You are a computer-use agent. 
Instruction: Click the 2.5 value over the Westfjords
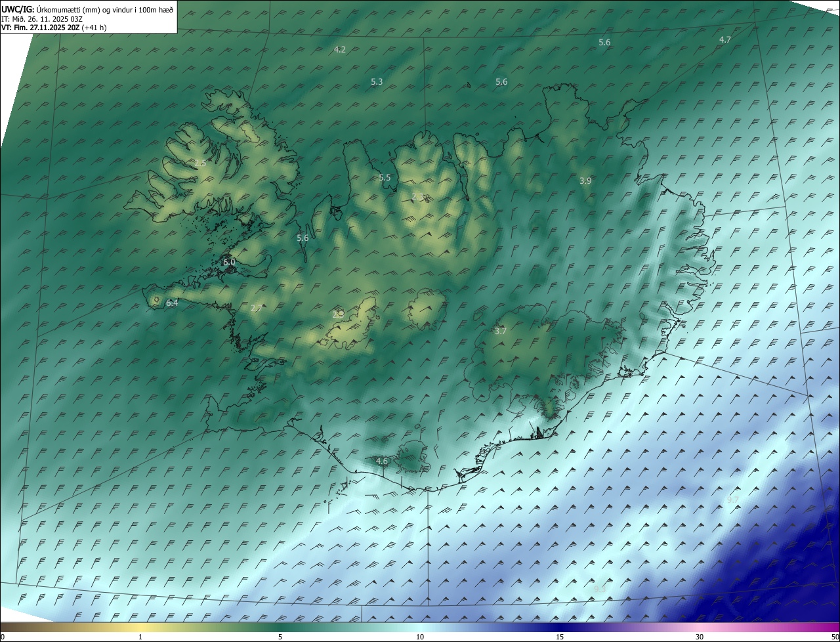tap(200, 163)
